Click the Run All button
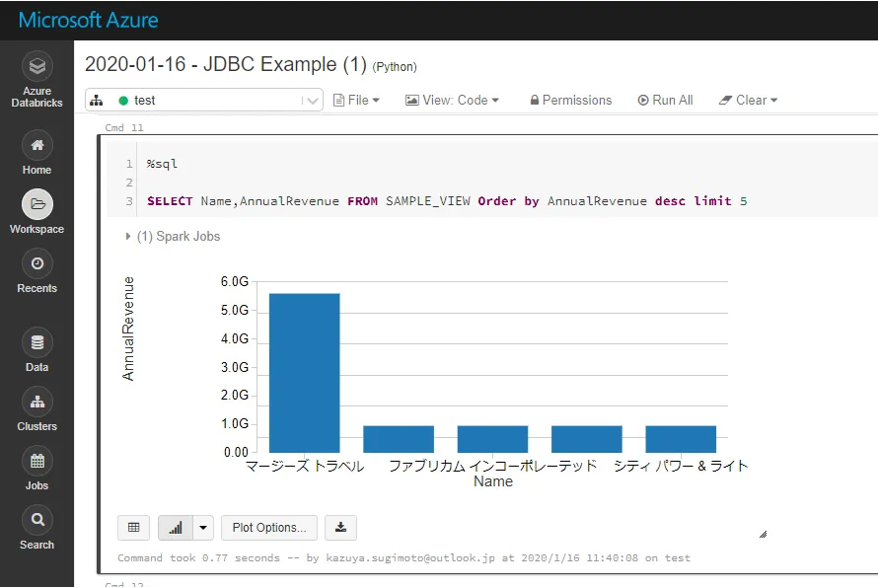878x588 pixels. (665, 100)
